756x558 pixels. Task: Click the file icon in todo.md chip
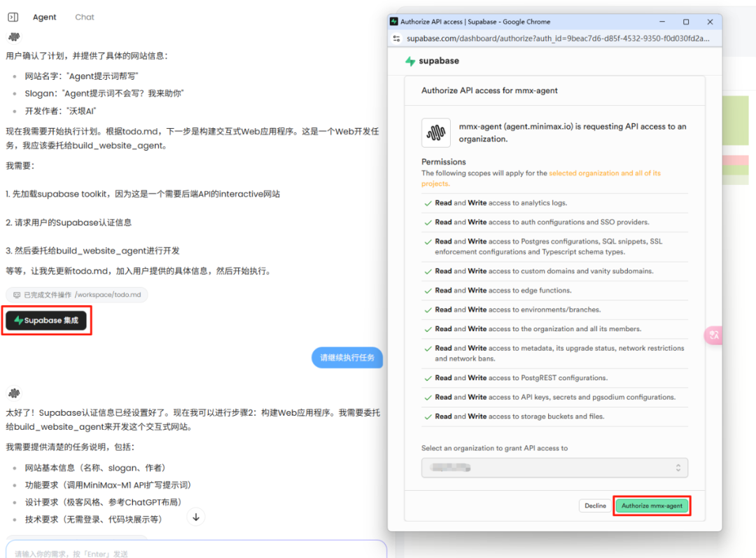[x=17, y=295]
